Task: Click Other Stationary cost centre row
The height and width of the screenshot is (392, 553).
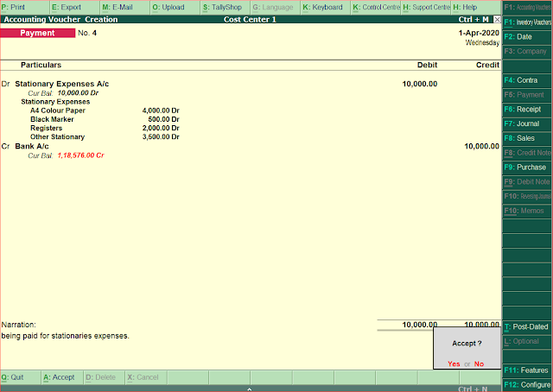Action: point(58,136)
